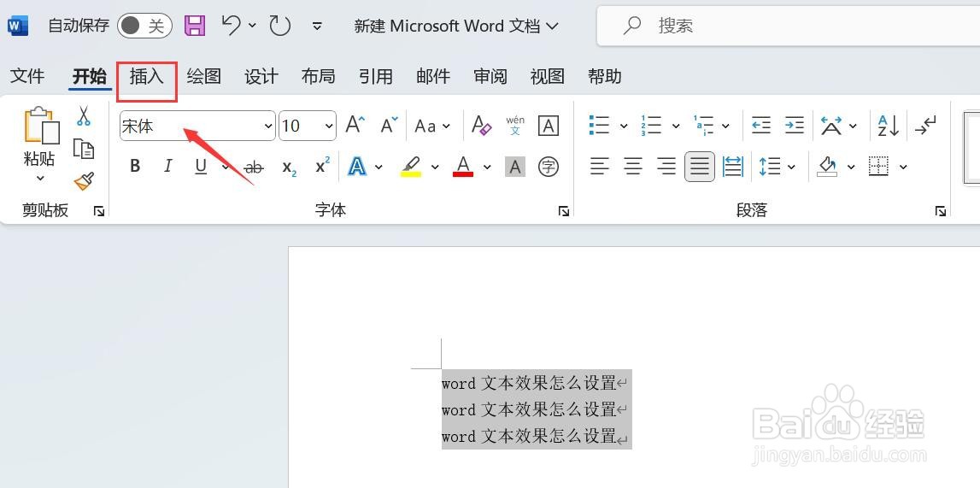Open the font size dropdown

click(330, 126)
